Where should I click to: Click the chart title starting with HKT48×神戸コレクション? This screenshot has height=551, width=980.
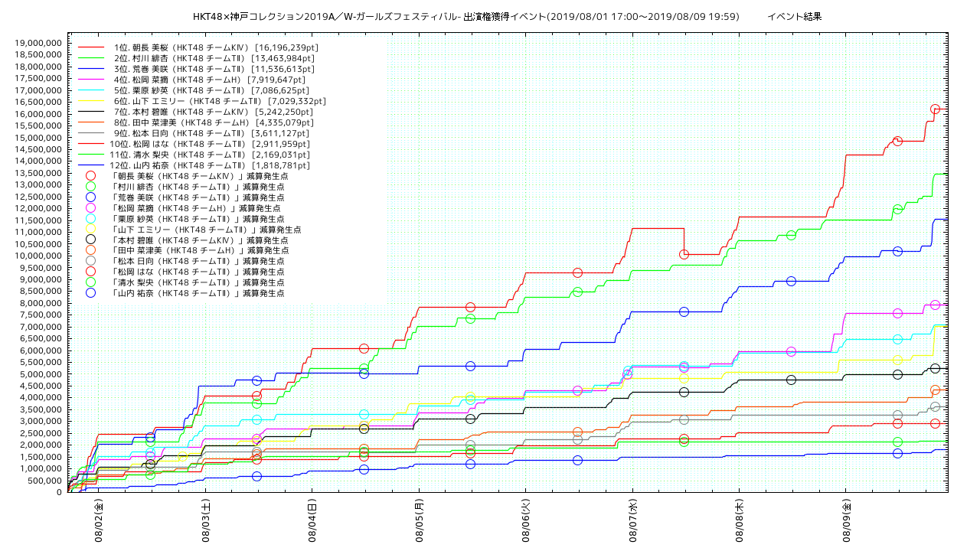pyautogui.click(x=465, y=16)
